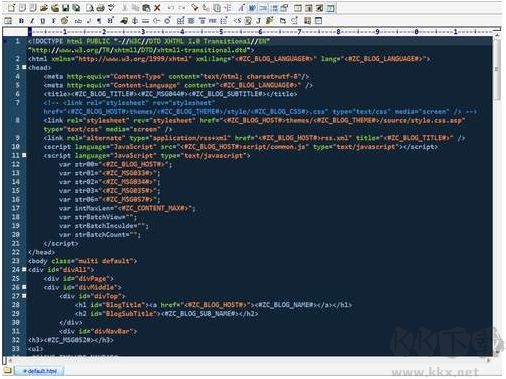This screenshot has height=379, width=506.
Task: Click the text 'var intMaxLen' on line 17
Action: tap(87, 208)
